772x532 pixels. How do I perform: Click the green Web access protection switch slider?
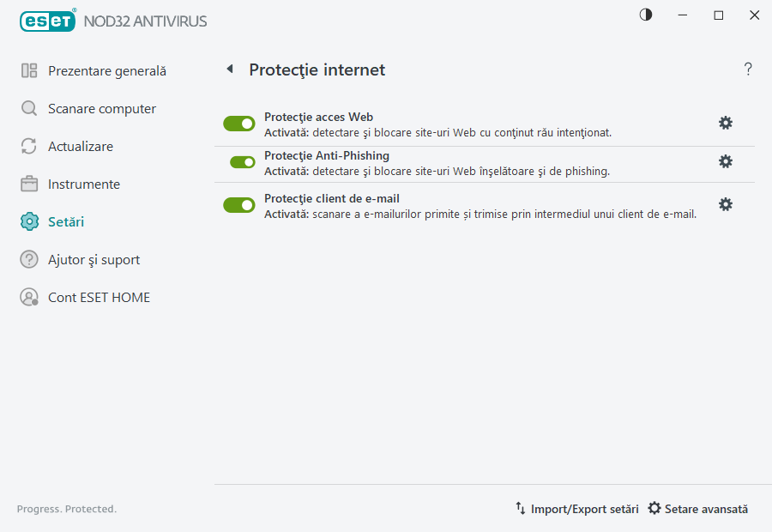coord(238,123)
